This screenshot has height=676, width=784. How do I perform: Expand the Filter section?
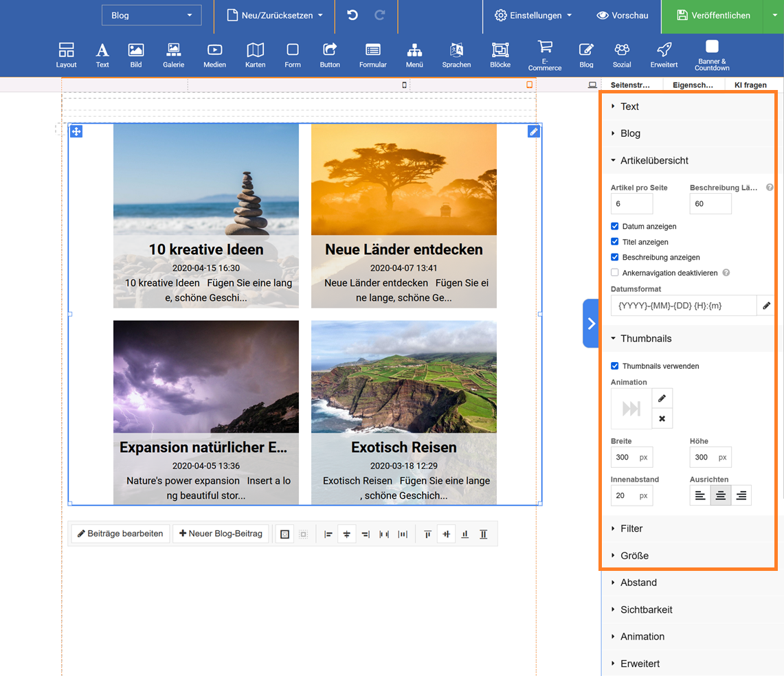631,528
